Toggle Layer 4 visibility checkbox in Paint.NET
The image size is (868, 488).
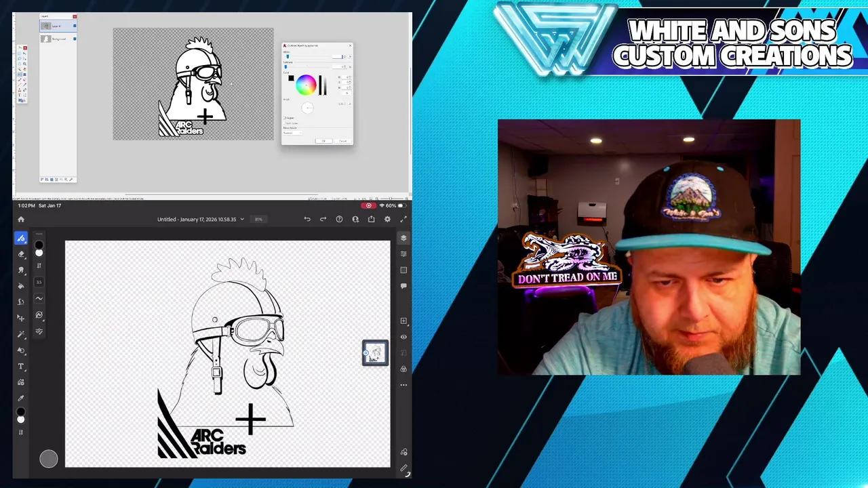pyautogui.click(x=74, y=26)
